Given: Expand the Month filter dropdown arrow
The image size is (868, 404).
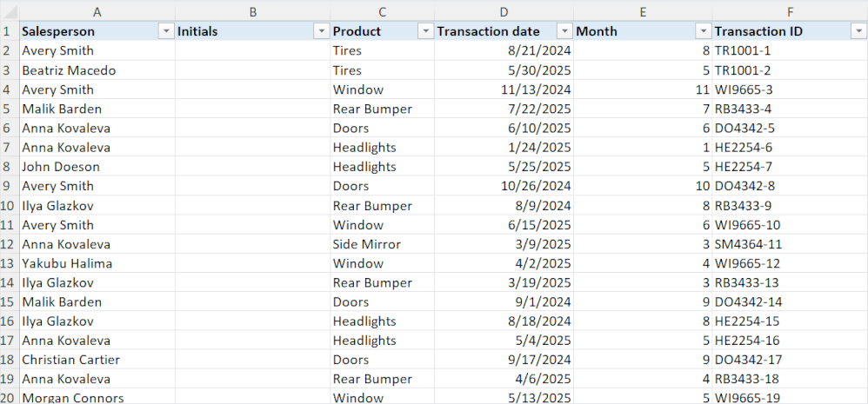Looking at the screenshot, I should click(x=703, y=31).
